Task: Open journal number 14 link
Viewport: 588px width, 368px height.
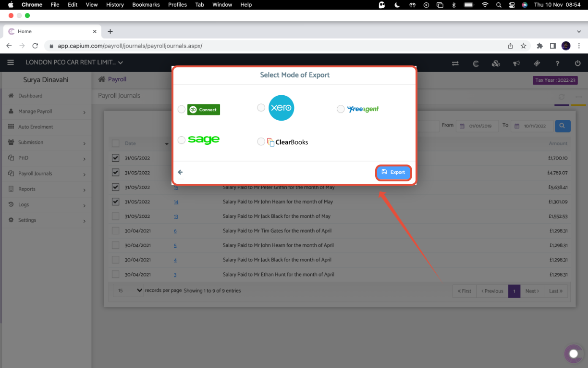Action: click(x=176, y=202)
